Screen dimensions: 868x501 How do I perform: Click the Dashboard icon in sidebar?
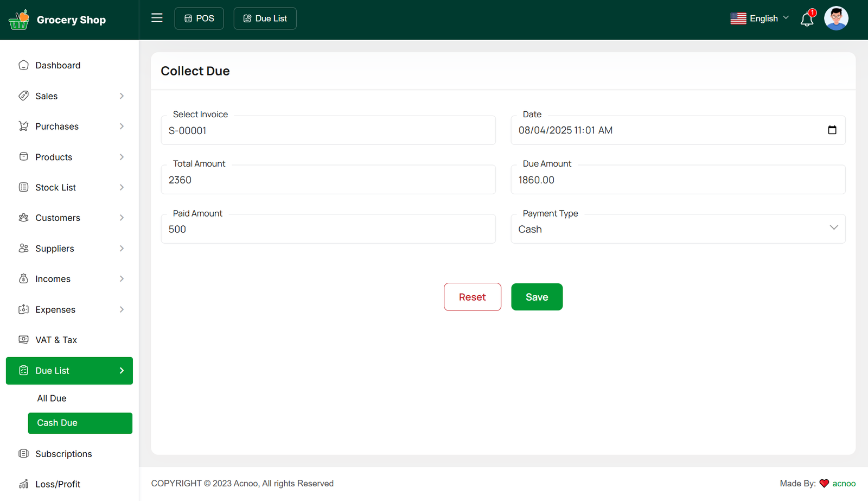[x=23, y=65]
